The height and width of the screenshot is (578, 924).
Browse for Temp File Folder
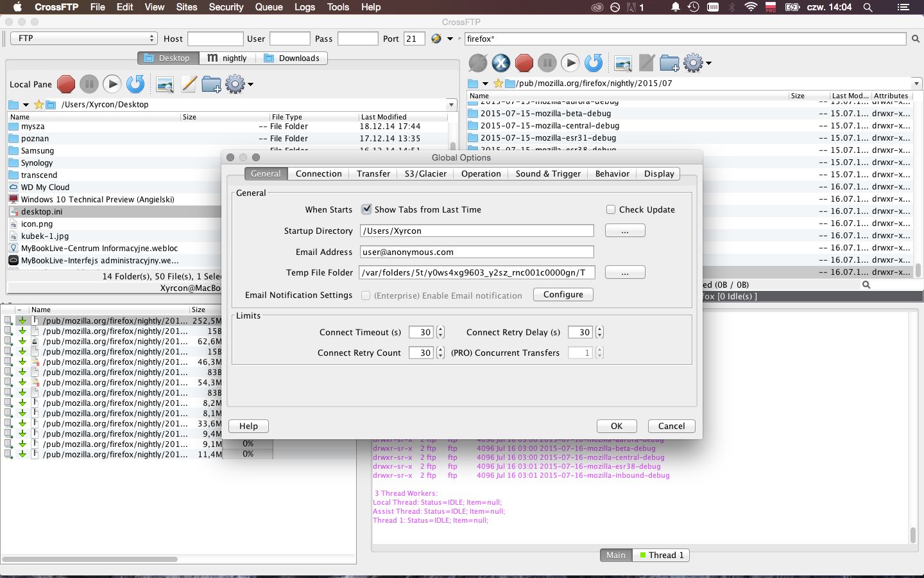pyautogui.click(x=625, y=272)
